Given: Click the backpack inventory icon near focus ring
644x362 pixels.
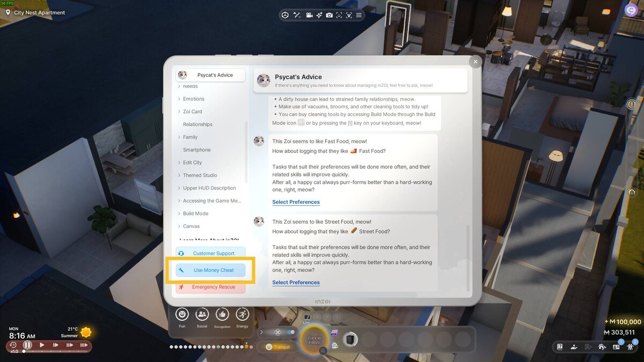Looking at the screenshot, I should pos(335,345).
